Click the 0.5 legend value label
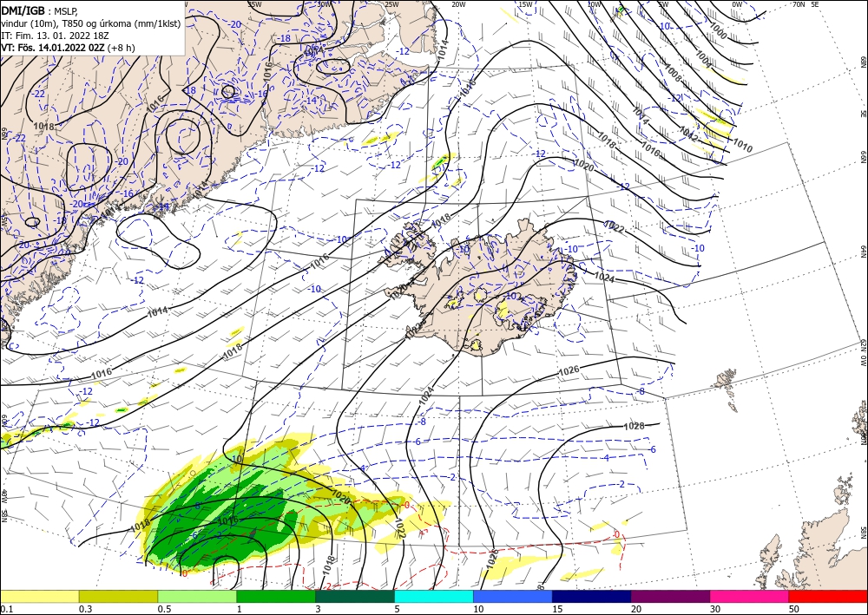 pyautogui.click(x=164, y=609)
